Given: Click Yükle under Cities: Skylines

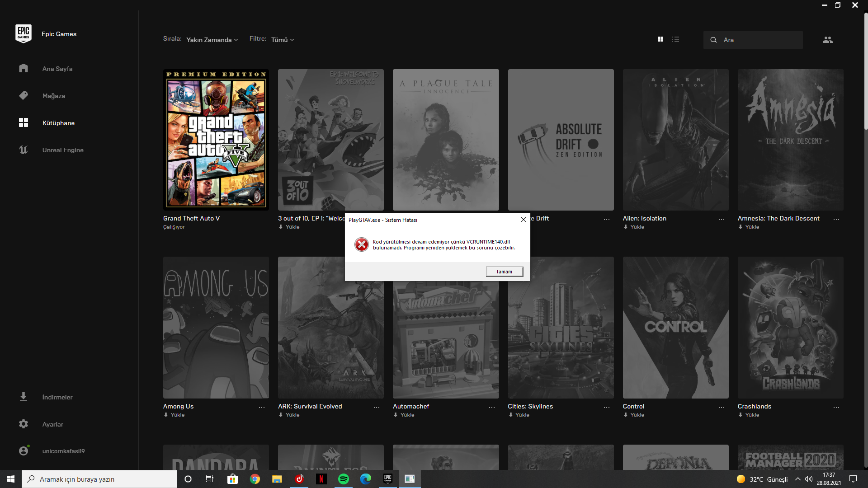Looking at the screenshot, I should tap(519, 415).
